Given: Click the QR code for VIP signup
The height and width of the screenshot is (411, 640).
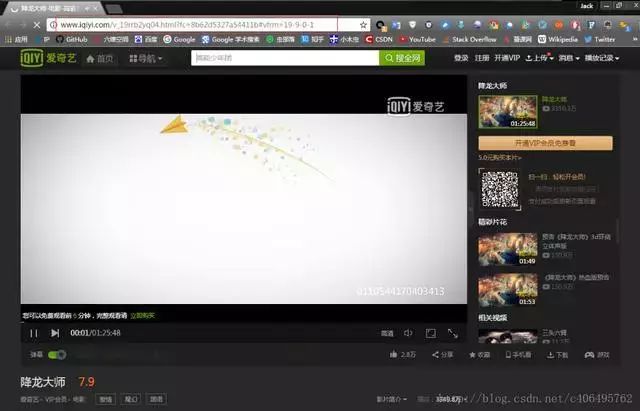Looking at the screenshot, I should pos(500,189).
